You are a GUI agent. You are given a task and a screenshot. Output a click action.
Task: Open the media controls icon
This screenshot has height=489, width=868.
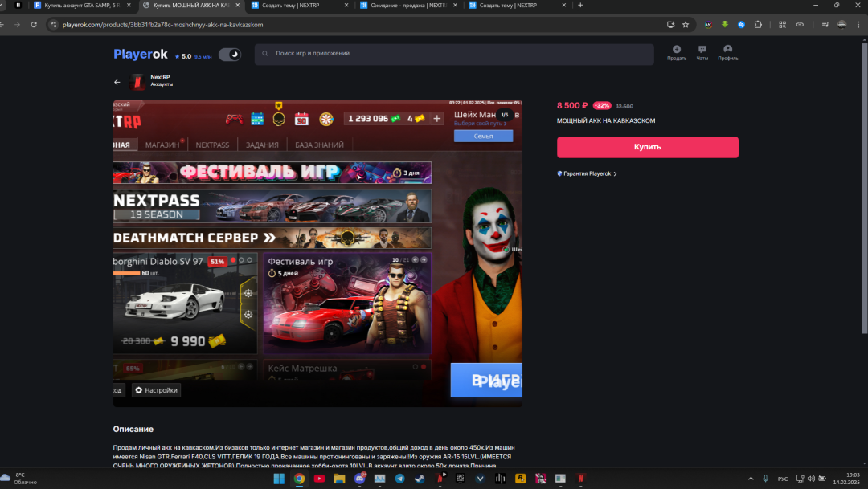(825, 25)
